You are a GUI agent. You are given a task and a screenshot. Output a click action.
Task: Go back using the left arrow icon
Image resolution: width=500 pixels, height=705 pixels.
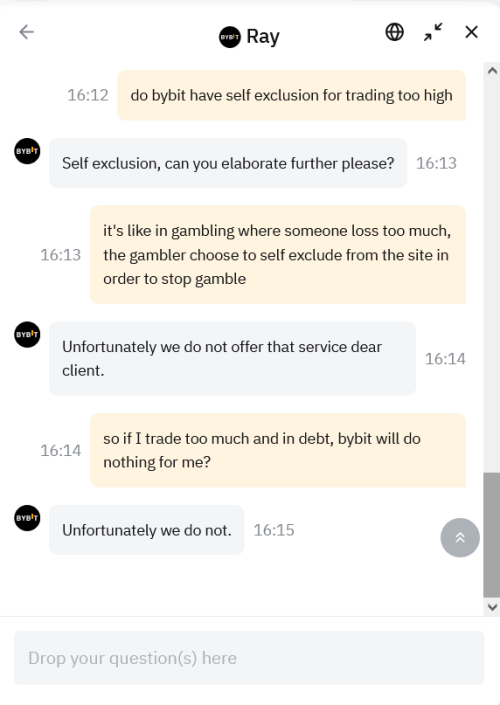click(x=27, y=32)
